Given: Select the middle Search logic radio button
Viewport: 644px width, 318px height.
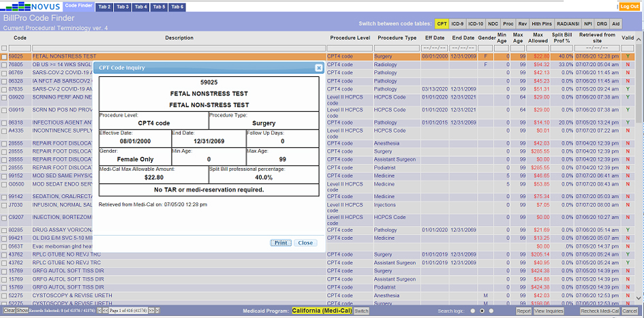Looking at the screenshot, I should [x=482, y=311].
